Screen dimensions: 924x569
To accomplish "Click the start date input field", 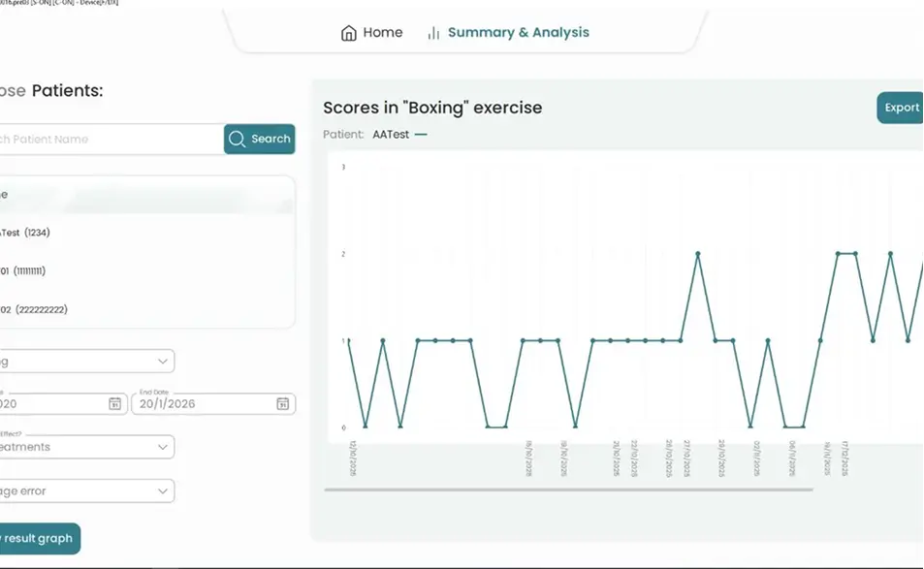I will click(x=63, y=404).
